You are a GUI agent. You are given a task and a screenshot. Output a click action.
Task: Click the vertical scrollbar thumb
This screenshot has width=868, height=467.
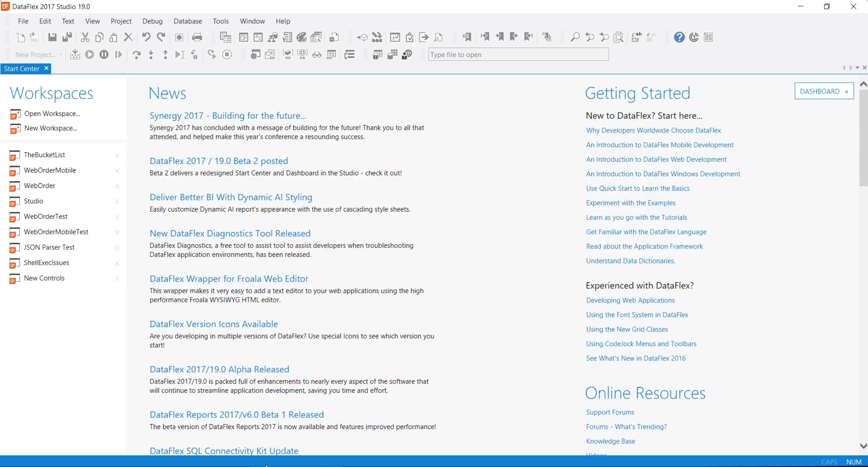pos(863,137)
